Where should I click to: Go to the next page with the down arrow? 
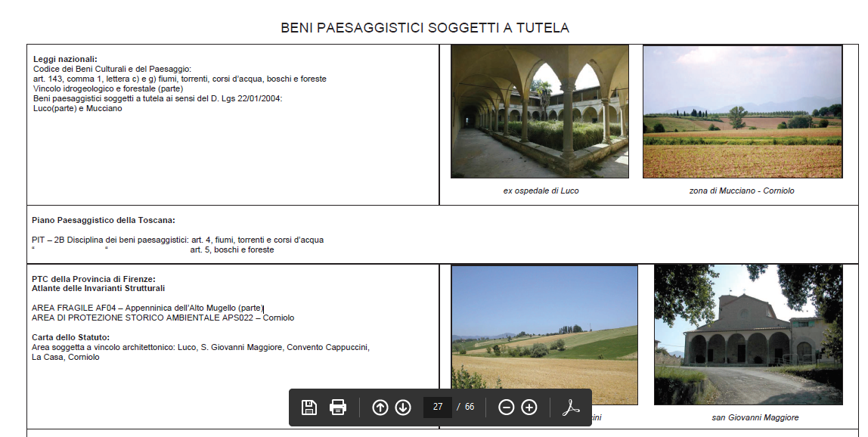403,408
